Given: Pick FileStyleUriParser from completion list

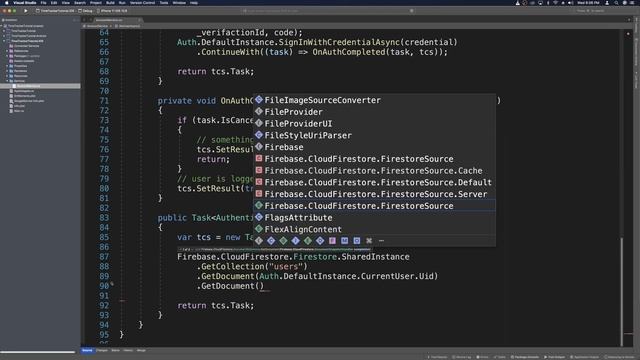Looking at the screenshot, I should 375,136.
